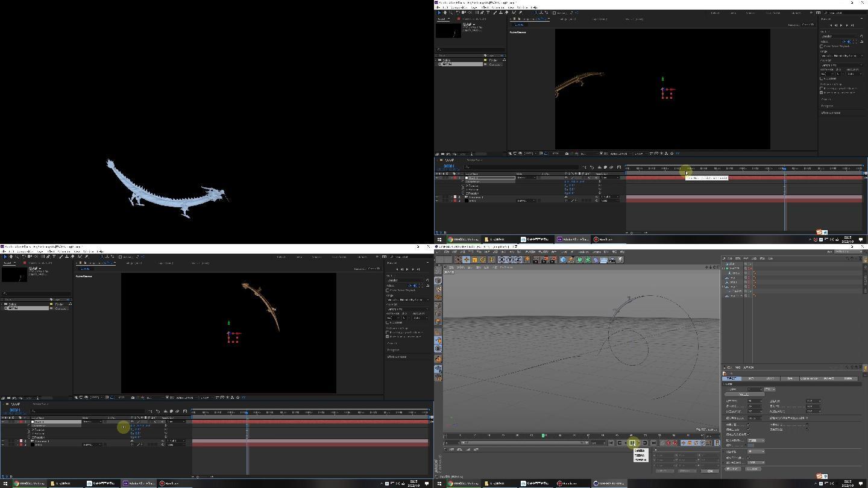Select the highlighted first attribute tab in Cinema 4D

pyautogui.click(x=732, y=378)
